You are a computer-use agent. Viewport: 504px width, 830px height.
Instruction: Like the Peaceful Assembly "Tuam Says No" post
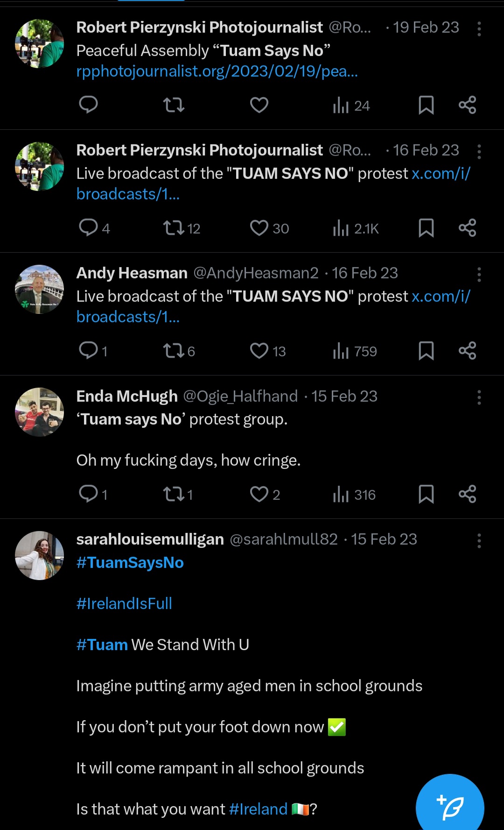coord(259,105)
